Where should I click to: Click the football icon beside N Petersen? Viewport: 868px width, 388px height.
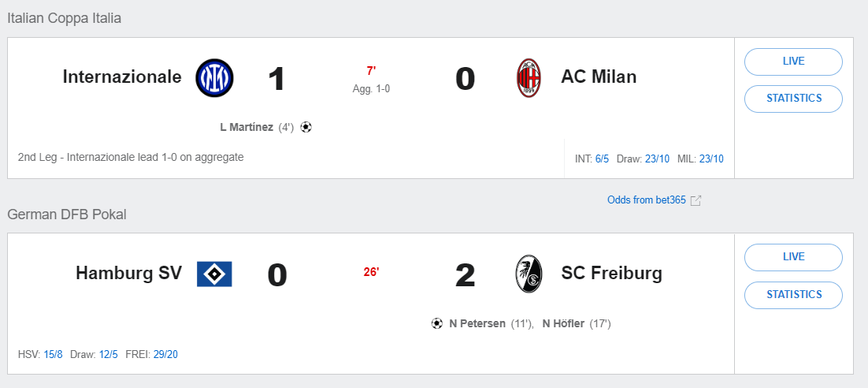coord(437,323)
